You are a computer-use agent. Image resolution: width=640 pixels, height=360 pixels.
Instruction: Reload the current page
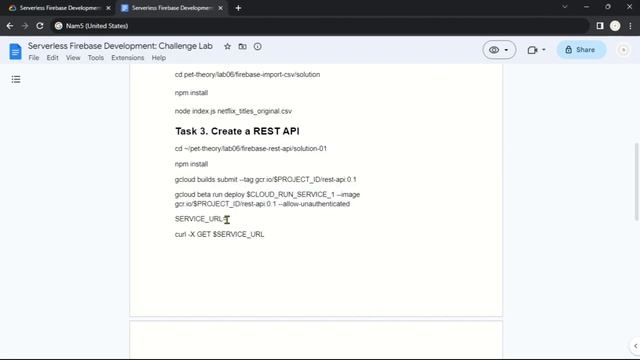[x=40, y=26]
